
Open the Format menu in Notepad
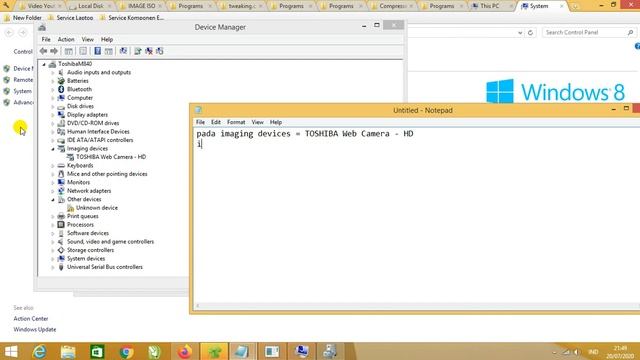pos(236,122)
